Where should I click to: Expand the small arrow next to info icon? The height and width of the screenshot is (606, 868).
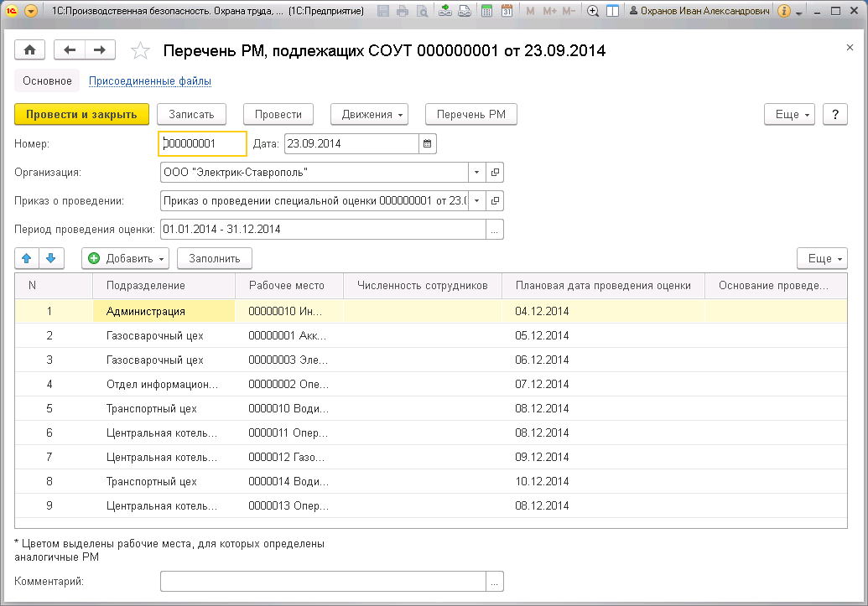click(798, 13)
